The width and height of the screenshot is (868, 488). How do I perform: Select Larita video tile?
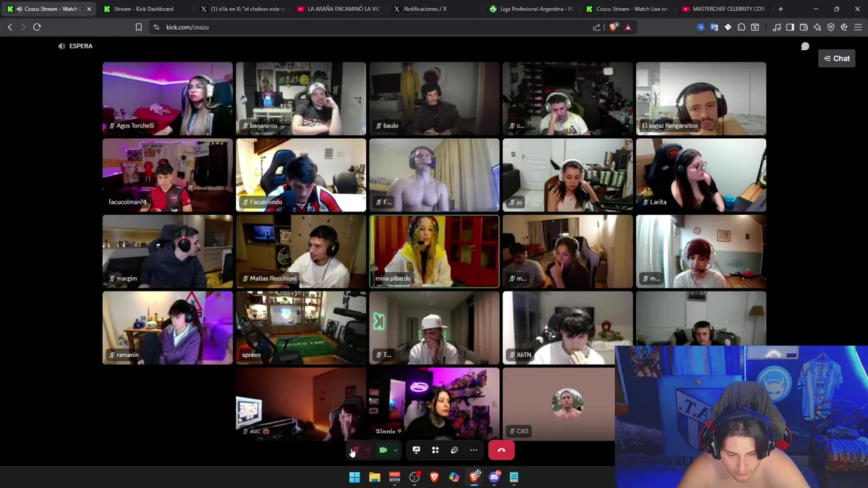coord(701,175)
